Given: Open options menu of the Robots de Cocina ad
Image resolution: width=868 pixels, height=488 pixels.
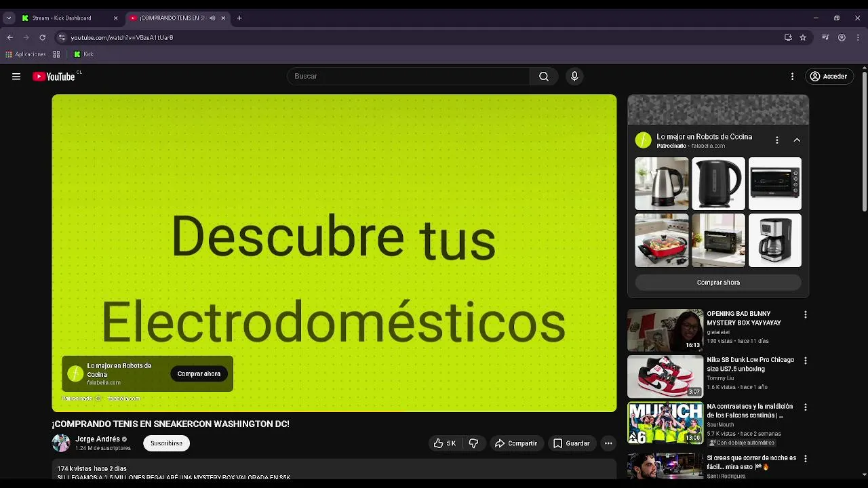Looking at the screenshot, I should (x=777, y=140).
